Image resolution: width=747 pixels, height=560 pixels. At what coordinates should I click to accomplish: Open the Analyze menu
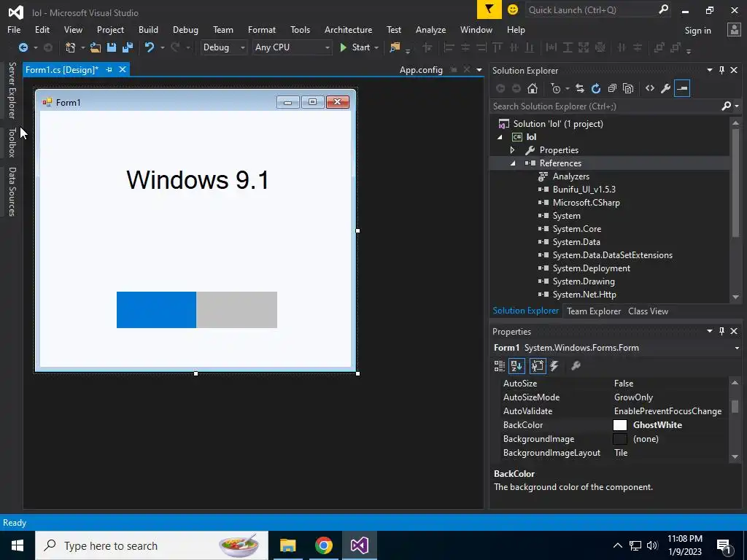430,29
